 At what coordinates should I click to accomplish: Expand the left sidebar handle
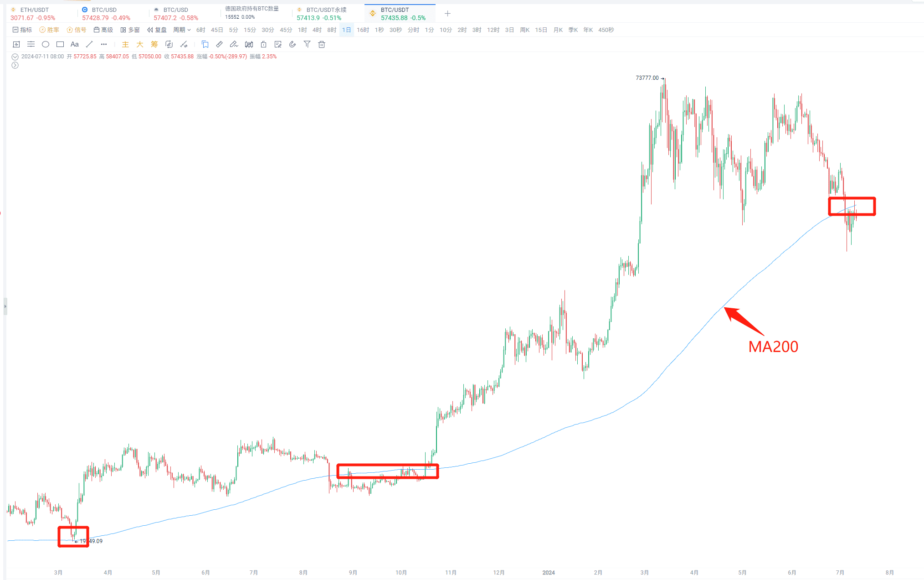(5, 306)
